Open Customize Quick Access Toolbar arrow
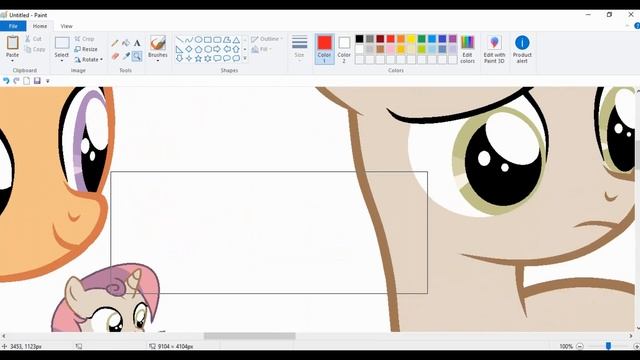 coord(48,81)
